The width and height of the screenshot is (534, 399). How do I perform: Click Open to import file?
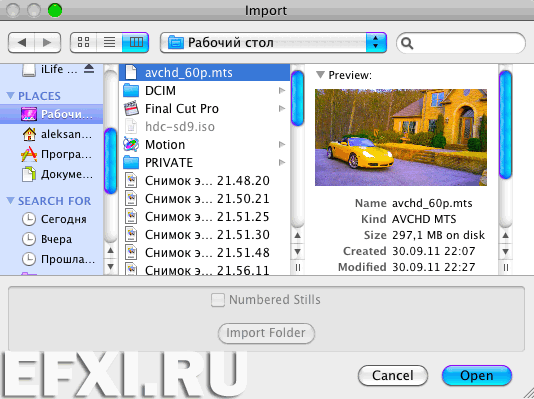tap(476, 375)
